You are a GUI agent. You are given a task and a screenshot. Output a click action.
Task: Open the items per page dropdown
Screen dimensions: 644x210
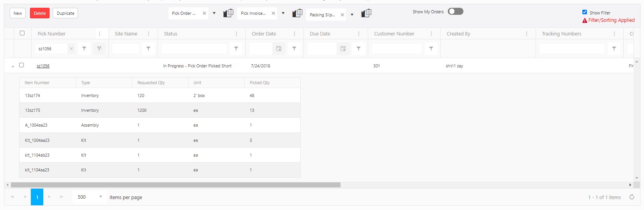(100, 197)
